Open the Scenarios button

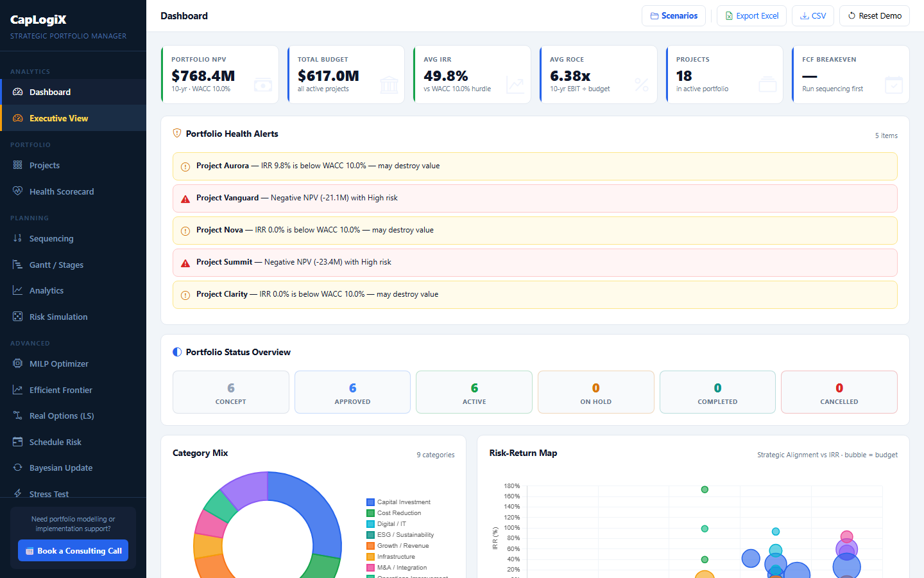coord(674,16)
